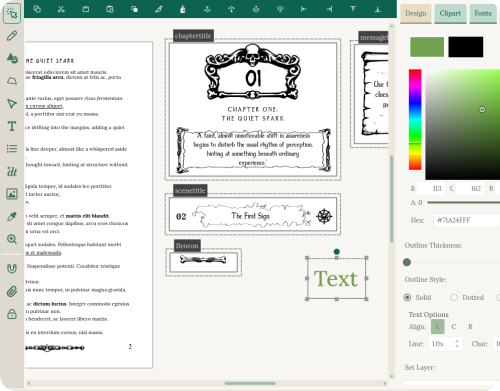Set text alignment to left (L)
500x391 pixels.
click(438, 327)
